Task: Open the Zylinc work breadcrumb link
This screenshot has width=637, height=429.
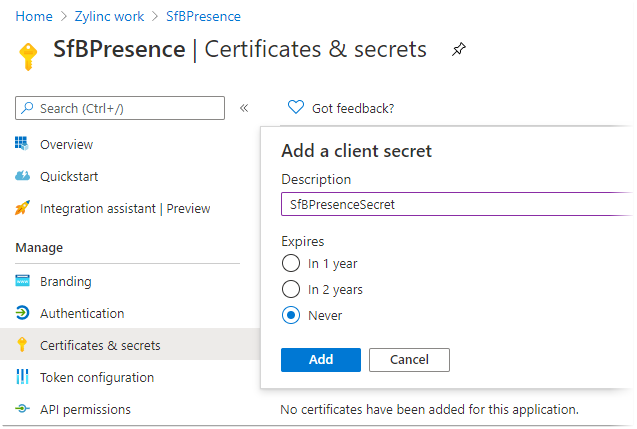Action: click(x=109, y=16)
